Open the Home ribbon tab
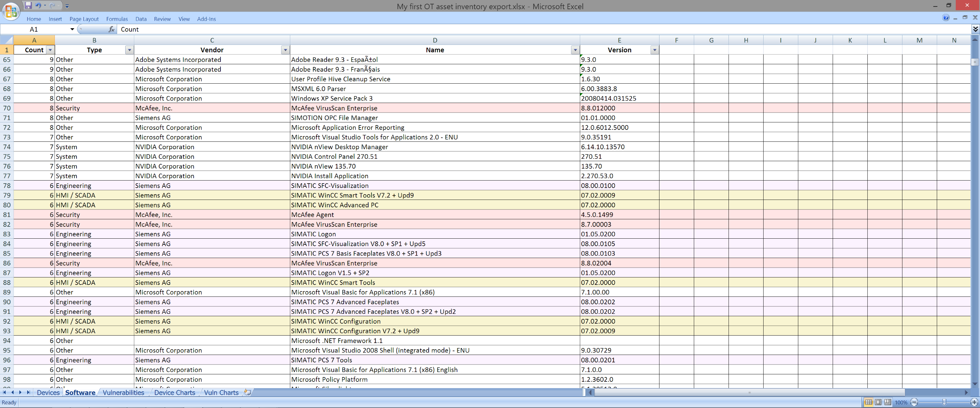This screenshot has height=408, width=980. 34,19
